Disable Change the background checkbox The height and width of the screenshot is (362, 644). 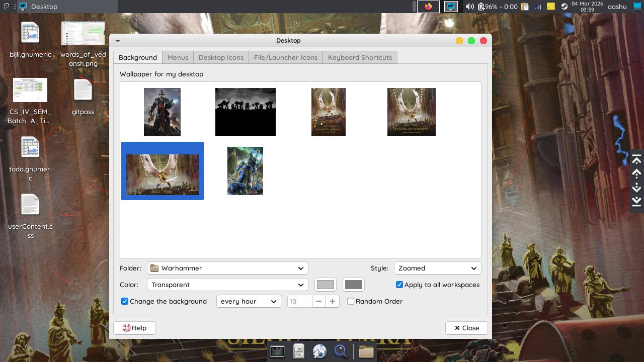click(125, 301)
